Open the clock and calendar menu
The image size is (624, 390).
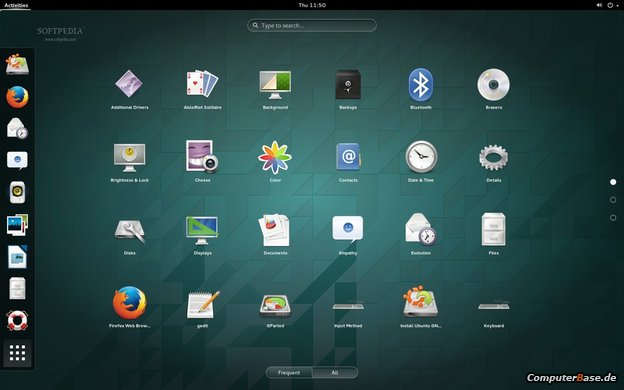312,5
